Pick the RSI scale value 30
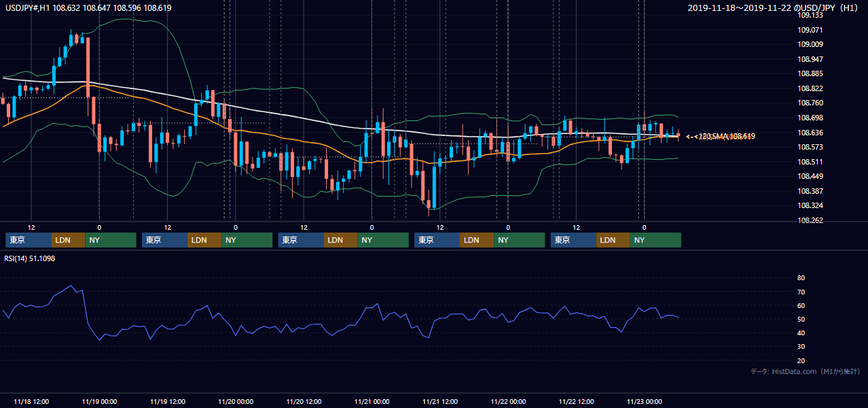The height and width of the screenshot is (408, 868). pyautogui.click(x=801, y=347)
